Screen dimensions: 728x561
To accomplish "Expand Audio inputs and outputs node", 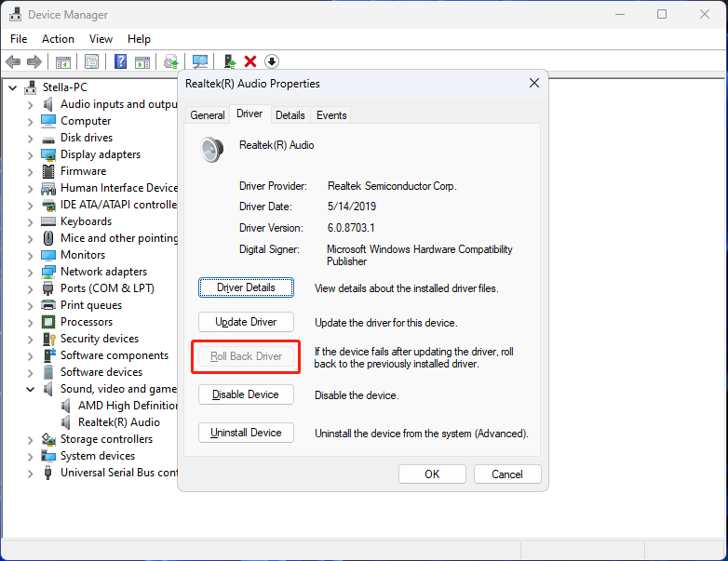I will tap(30, 105).
